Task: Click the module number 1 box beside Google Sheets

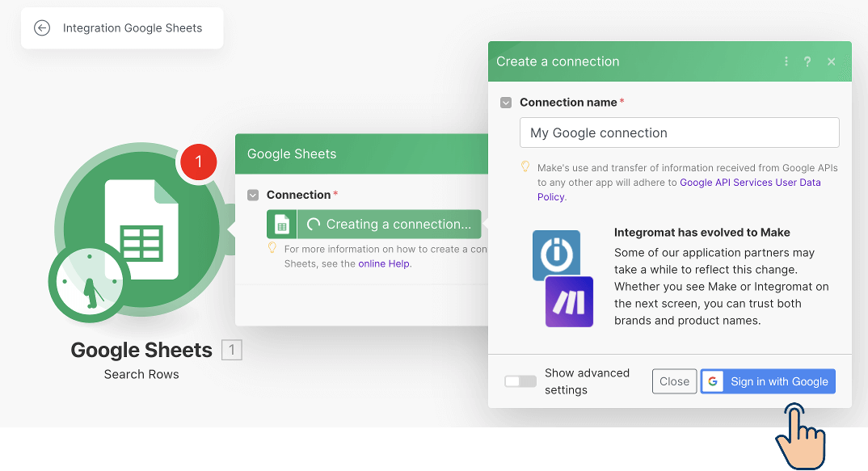Action: pyautogui.click(x=232, y=350)
